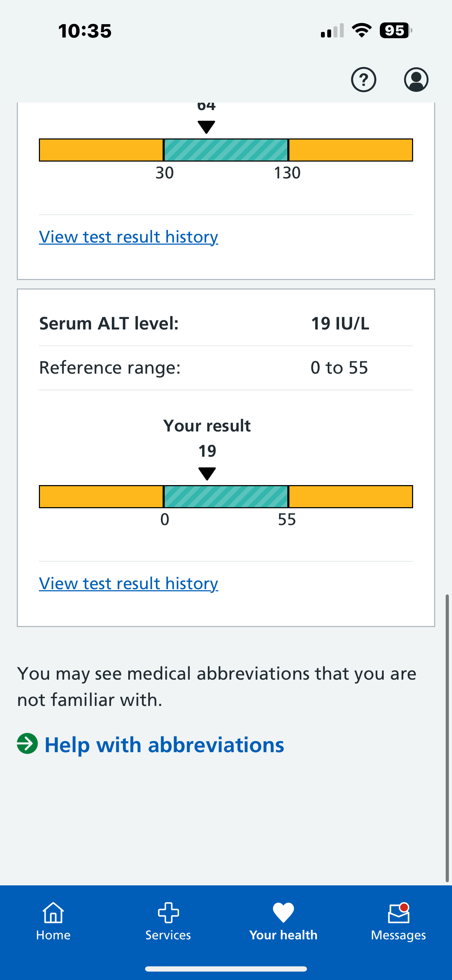Tap the black marker above ALT result bar
Image resolution: width=452 pixels, height=980 pixels.
pos(207,474)
